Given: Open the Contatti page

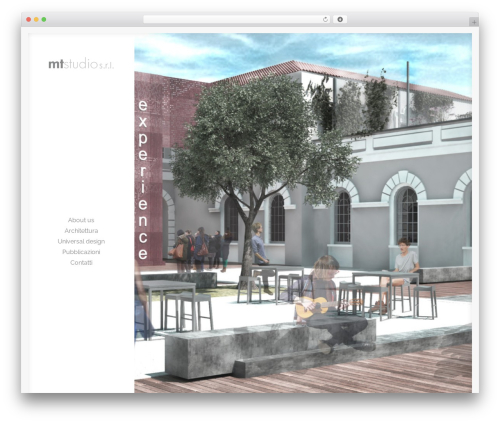Looking at the screenshot, I should pyautogui.click(x=81, y=263).
